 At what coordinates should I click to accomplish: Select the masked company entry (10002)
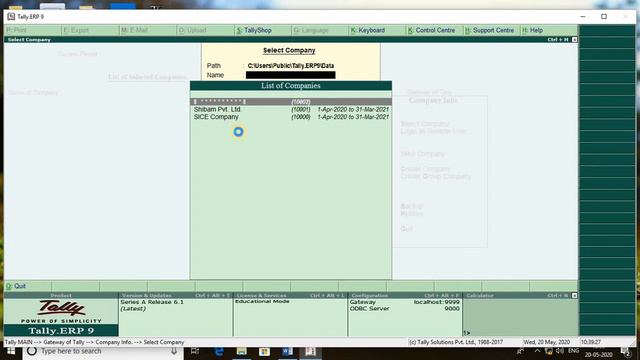[x=291, y=102]
